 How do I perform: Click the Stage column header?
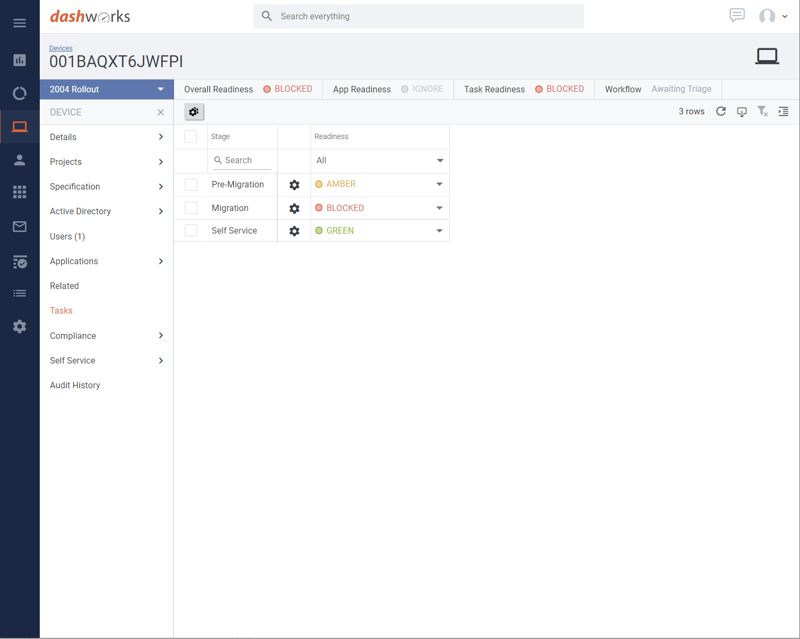(220, 136)
